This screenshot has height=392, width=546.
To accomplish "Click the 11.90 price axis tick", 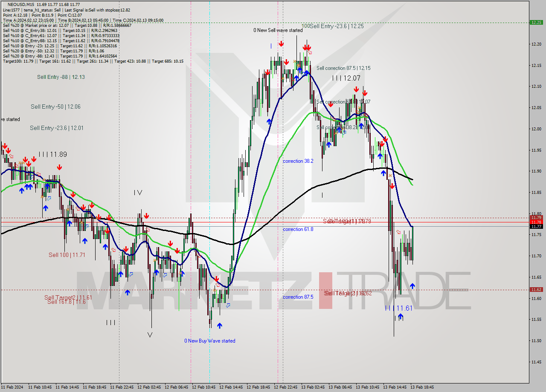I will (536, 171).
